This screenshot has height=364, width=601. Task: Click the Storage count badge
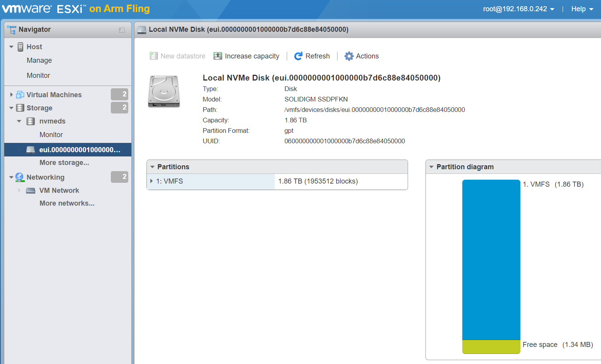point(119,107)
